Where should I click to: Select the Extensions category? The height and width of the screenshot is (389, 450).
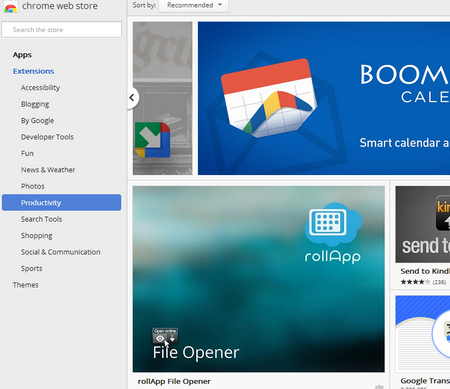point(33,71)
